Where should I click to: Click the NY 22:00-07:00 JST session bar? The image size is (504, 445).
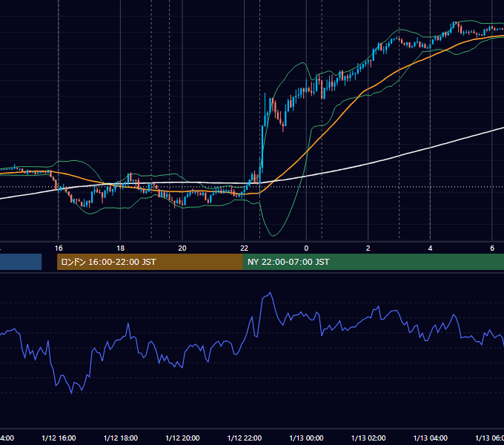click(373, 262)
